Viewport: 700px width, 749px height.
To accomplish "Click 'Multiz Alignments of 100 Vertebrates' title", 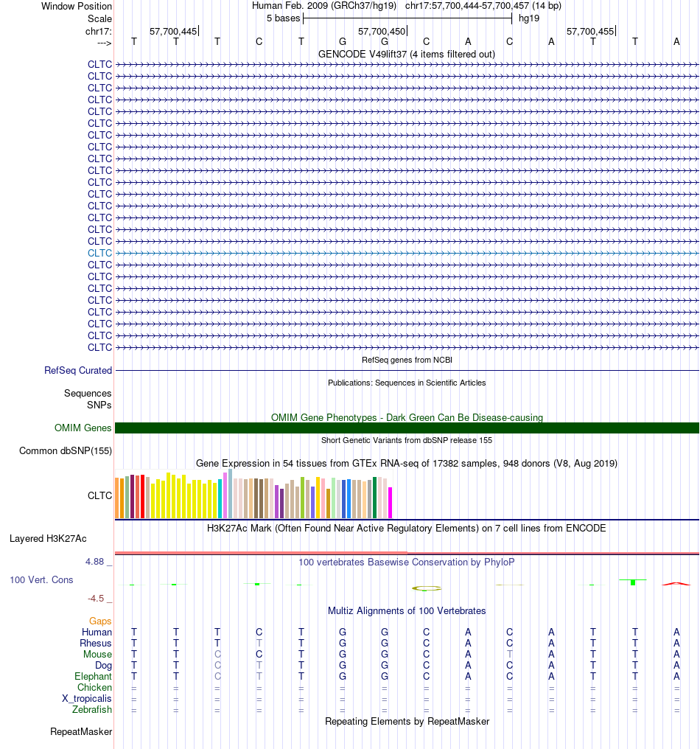I will point(406,610).
